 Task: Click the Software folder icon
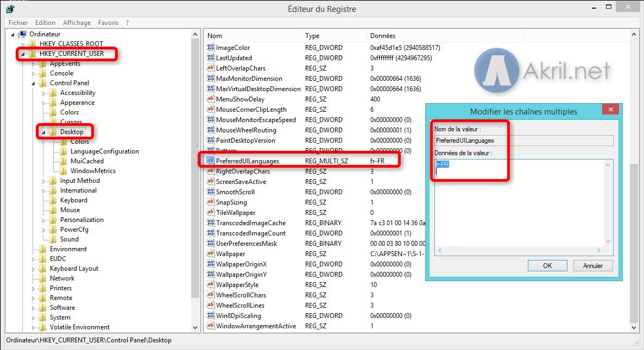click(43, 308)
